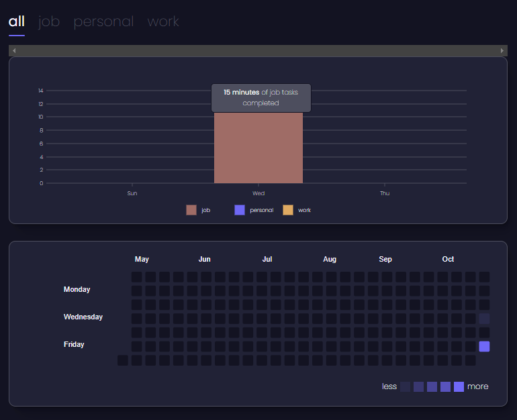
Task: Toggle the work legend swatch
Action: [x=288, y=210]
